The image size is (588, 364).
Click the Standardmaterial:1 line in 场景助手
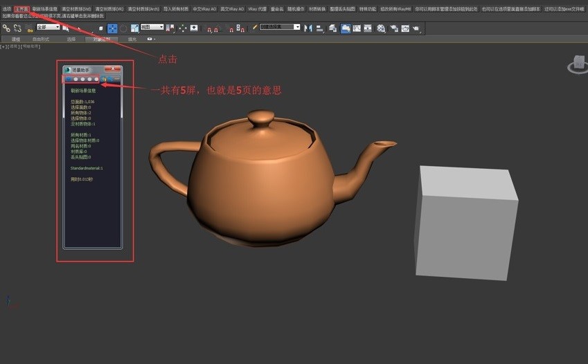(87, 168)
